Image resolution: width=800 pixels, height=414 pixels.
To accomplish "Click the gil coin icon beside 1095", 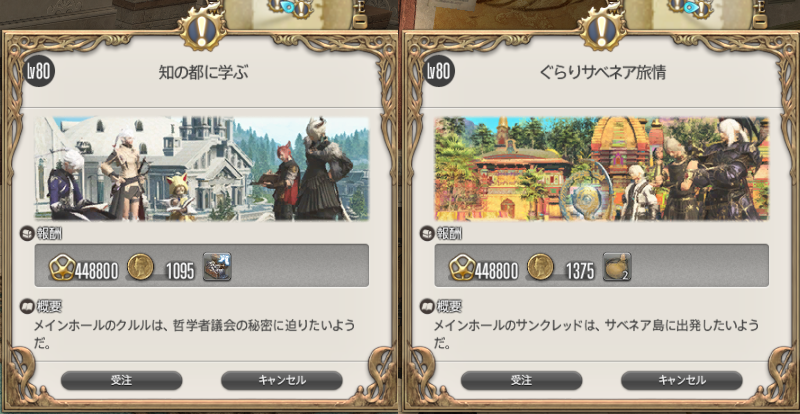I will 140,267.
